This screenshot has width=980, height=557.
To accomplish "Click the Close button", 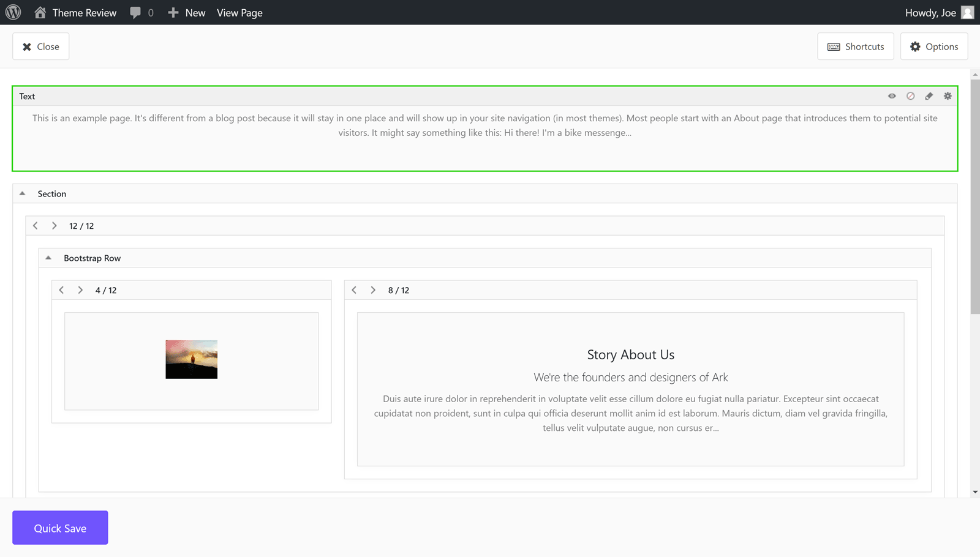I will point(41,47).
